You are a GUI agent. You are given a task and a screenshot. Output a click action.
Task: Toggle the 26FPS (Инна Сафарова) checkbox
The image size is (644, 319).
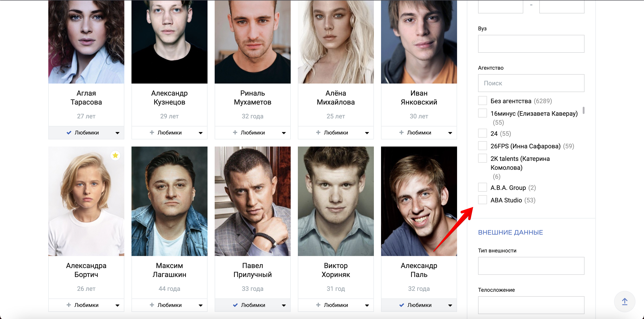tap(483, 146)
